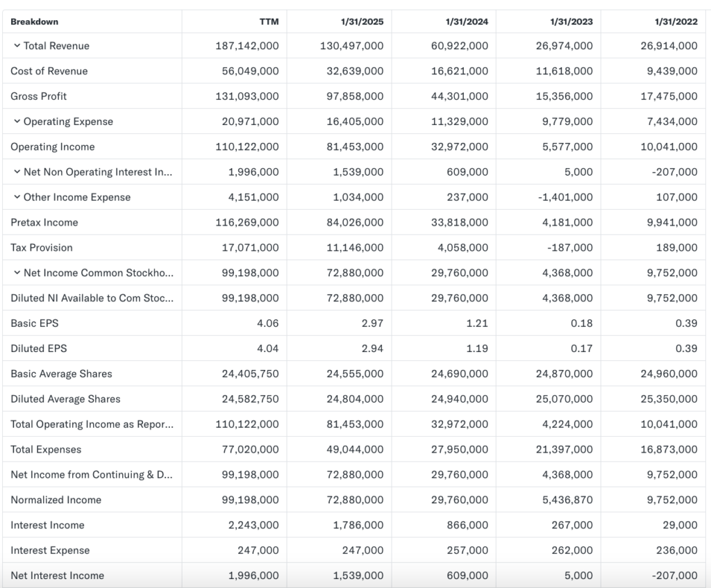
Task: Click the Diluted EPS TTM value 4.04
Action: (267, 348)
